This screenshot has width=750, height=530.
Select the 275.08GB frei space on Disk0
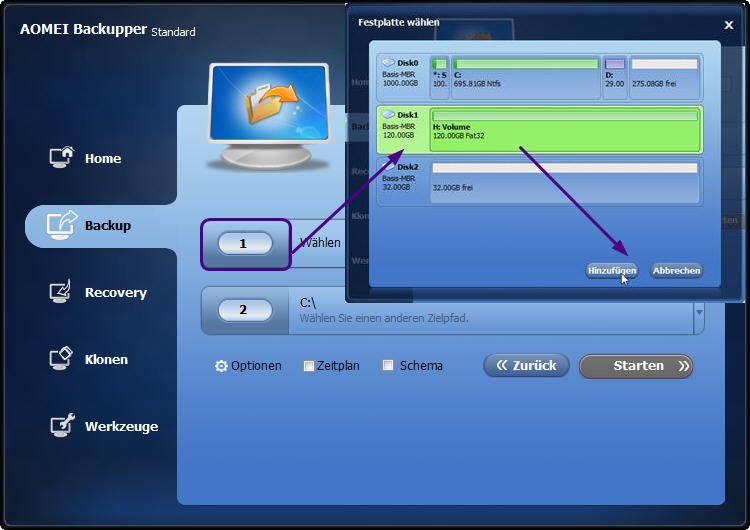665,77
